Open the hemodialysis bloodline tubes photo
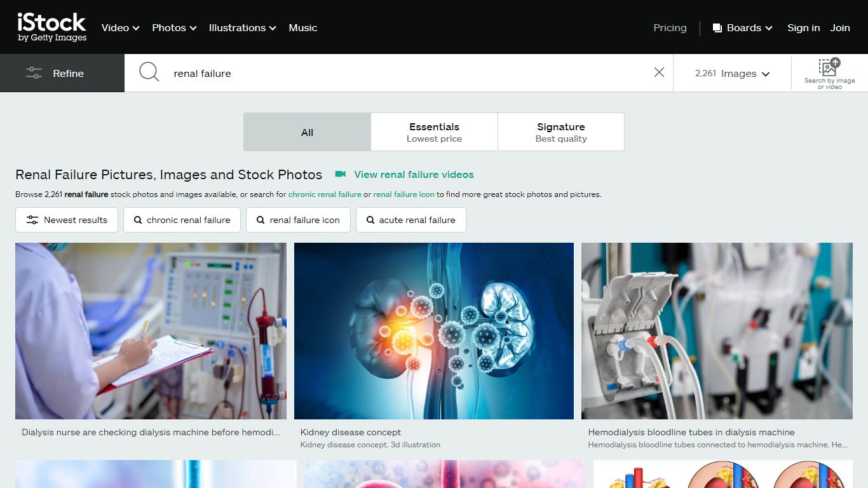 (717, 331)
